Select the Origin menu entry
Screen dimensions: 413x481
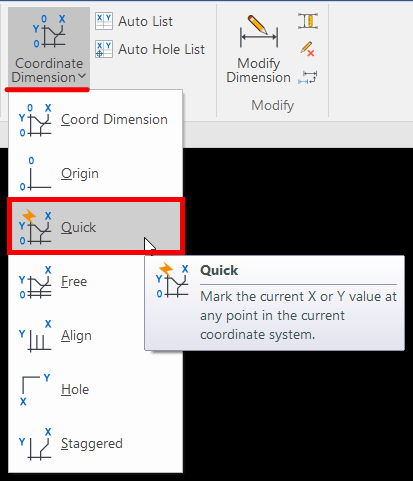[x=96, y=173]
